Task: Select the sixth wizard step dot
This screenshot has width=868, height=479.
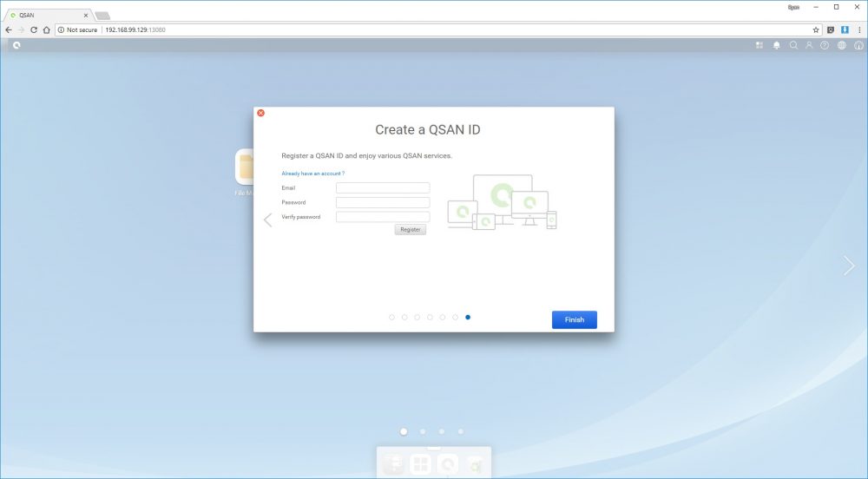Action: point(456,318)
